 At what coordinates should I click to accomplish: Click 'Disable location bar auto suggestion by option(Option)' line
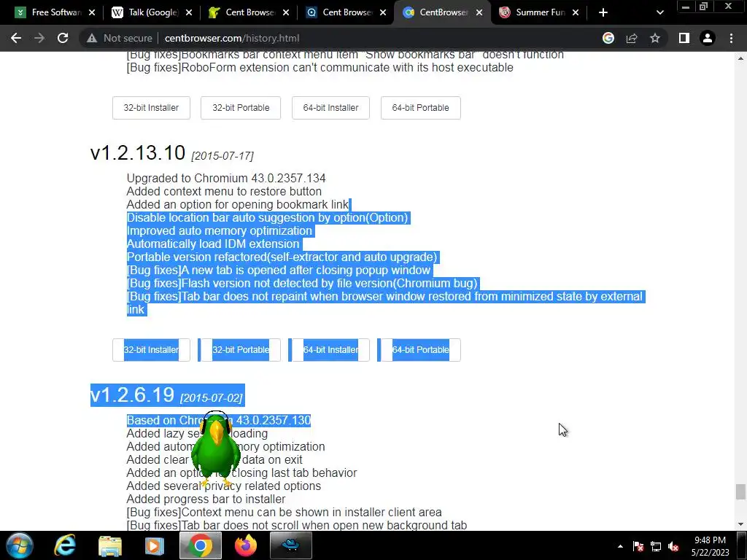[267, 217]
